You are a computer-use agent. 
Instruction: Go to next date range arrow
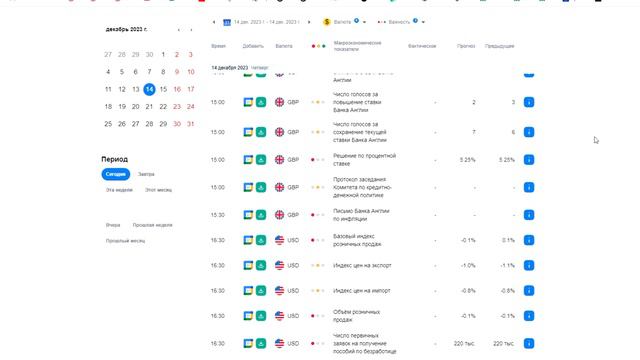[309, 22]
